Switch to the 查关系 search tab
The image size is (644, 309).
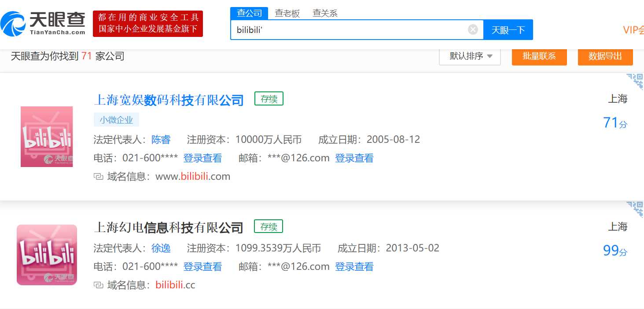click(325, 13)
